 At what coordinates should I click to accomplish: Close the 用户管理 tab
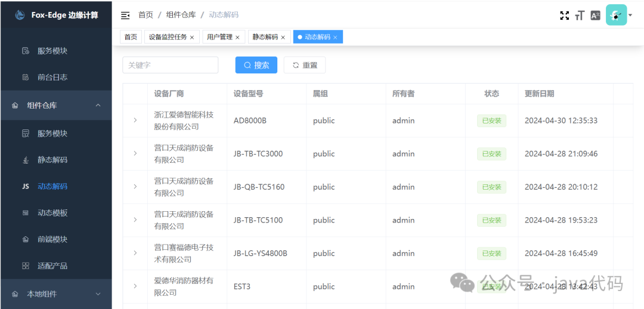[x=237, y=38]
